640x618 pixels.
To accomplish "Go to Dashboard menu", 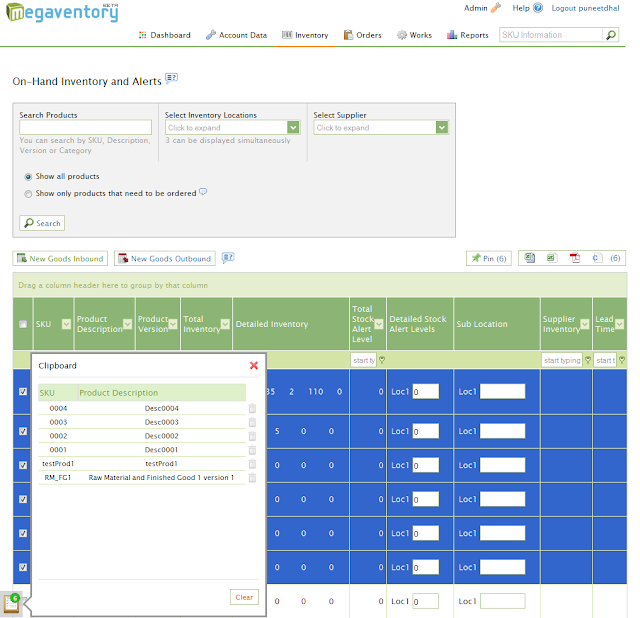I will tap(164, 35).
